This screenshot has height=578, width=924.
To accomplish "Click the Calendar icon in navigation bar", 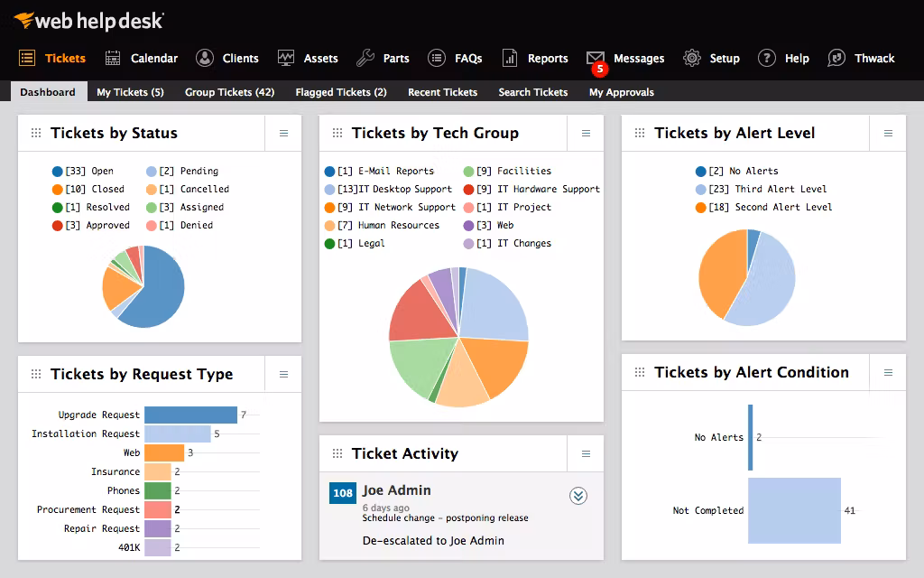I will point(113,58).
